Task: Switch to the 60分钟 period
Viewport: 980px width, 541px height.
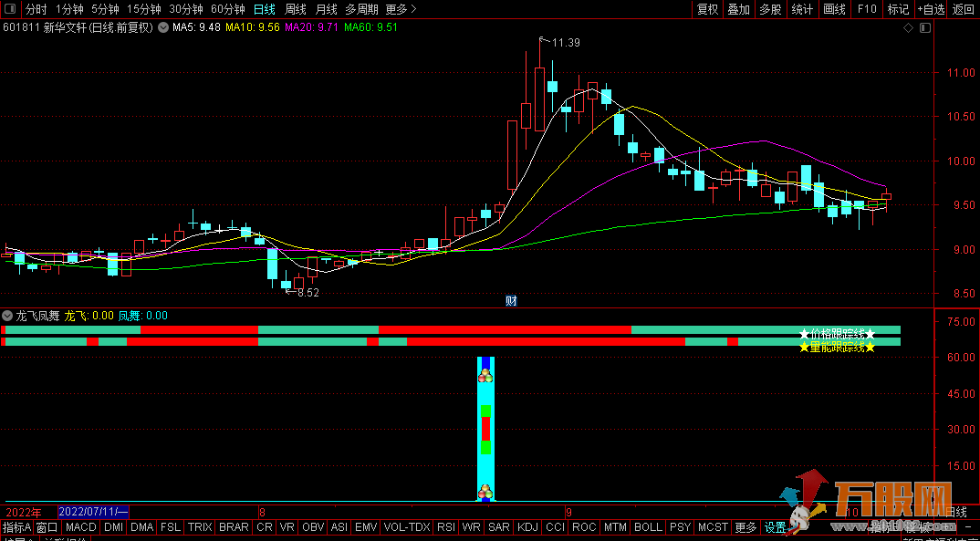Action: click(227, 9)
